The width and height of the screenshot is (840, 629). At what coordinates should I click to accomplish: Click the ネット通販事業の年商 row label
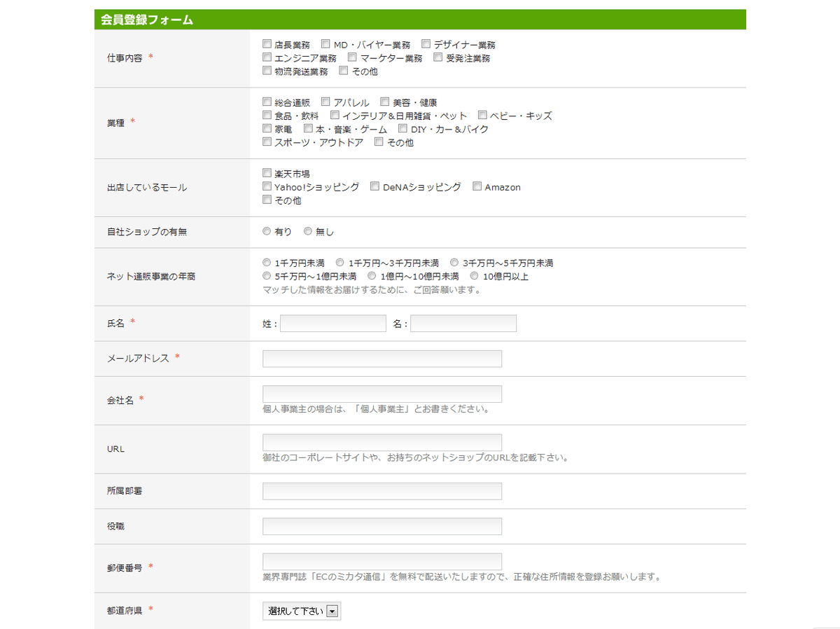[x=151, y=276]
